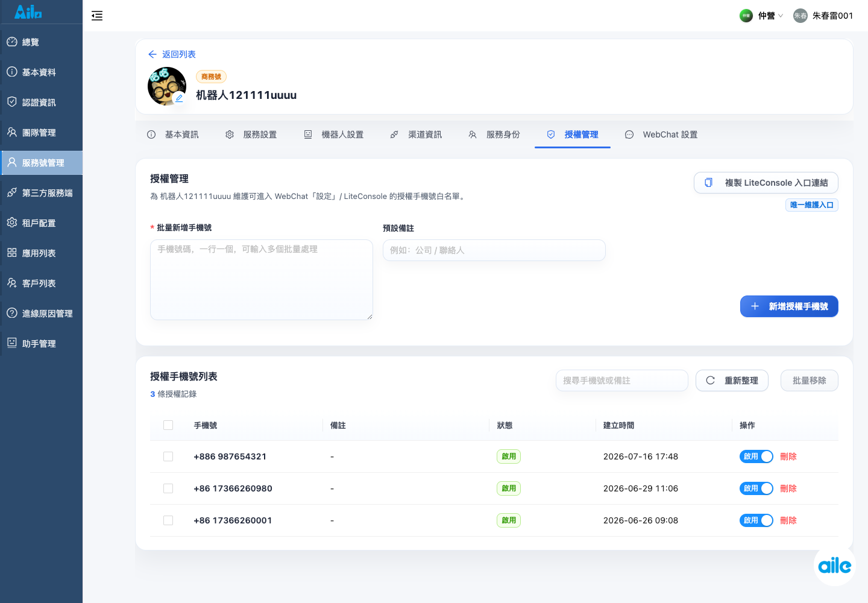Viewport: 868px width, 603px height.
Task: Click the 認證資訊 shield icon in sidebar
Action: 12,102
